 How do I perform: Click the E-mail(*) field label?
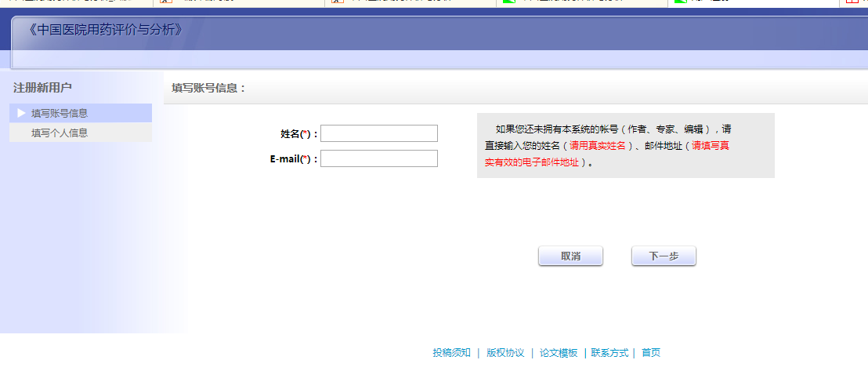293,159
